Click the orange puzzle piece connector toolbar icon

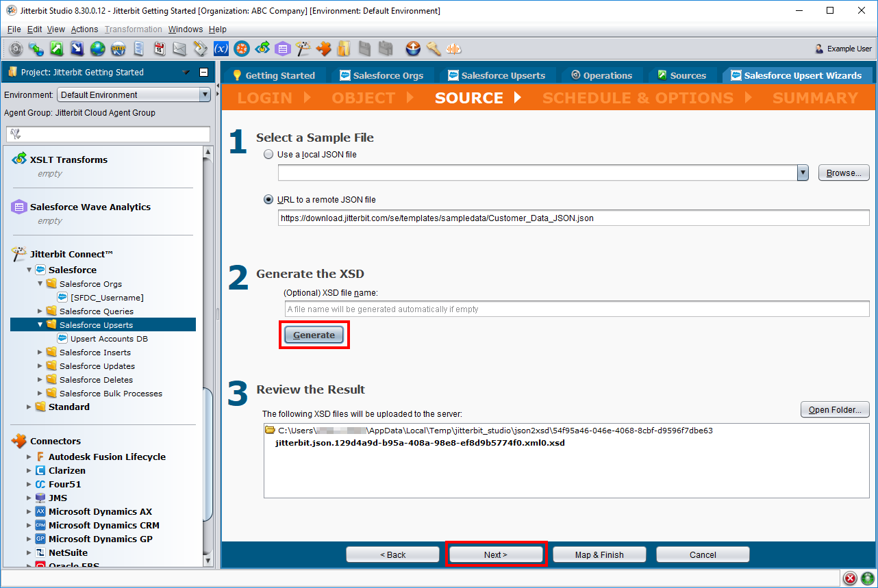point(323,49)
